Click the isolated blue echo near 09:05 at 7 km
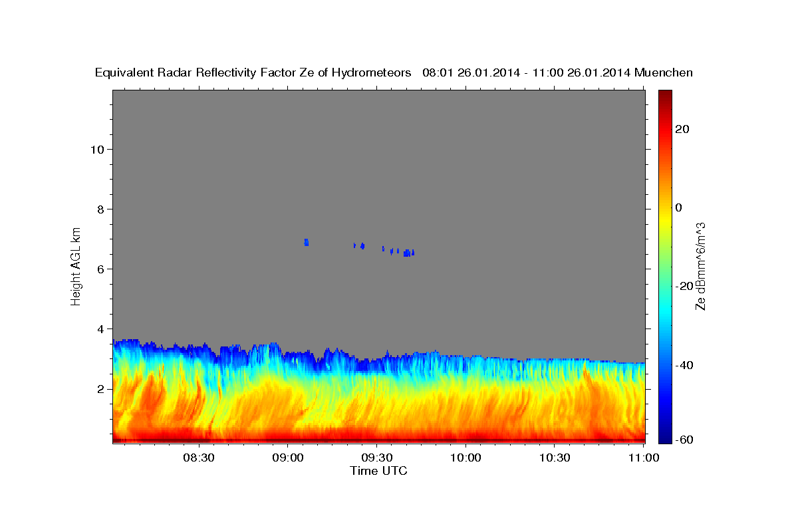Viewport: 798px width, 532px height. tap(307, 243)
